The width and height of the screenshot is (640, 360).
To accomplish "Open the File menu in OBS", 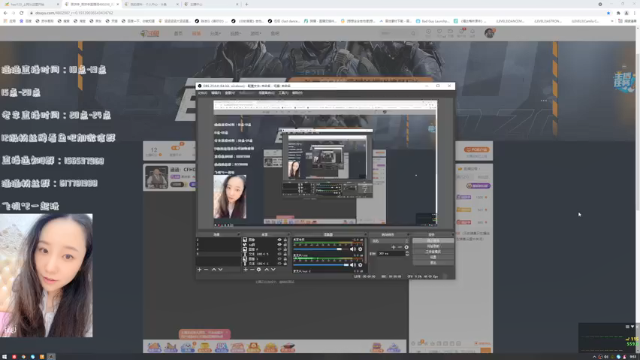I will (202, 93).
